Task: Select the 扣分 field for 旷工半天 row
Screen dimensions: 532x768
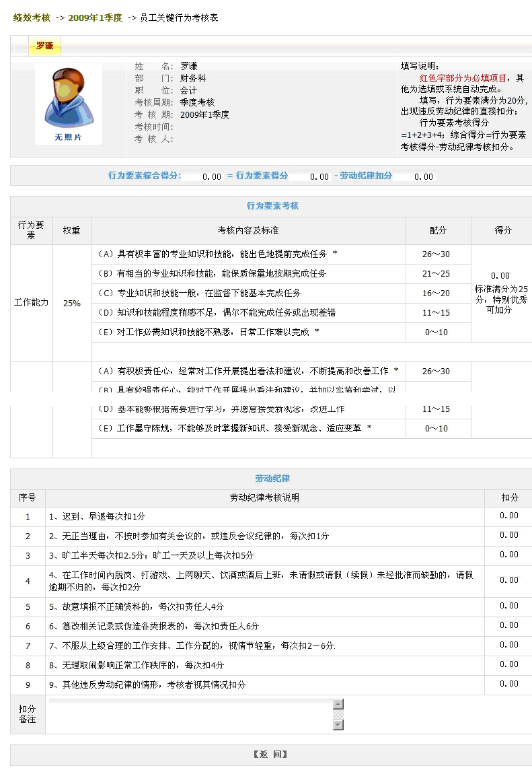Action: click(508, 555)
